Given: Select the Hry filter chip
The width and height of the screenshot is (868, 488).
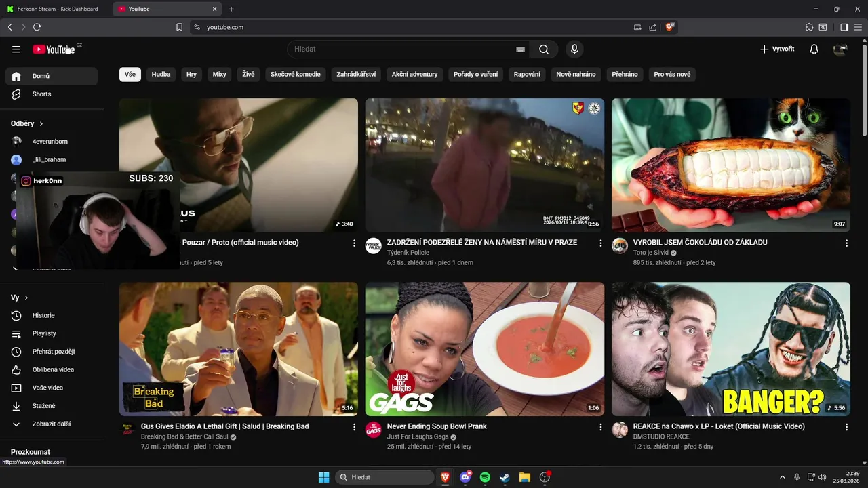Looking at the screenshot, I should (191, 74).
